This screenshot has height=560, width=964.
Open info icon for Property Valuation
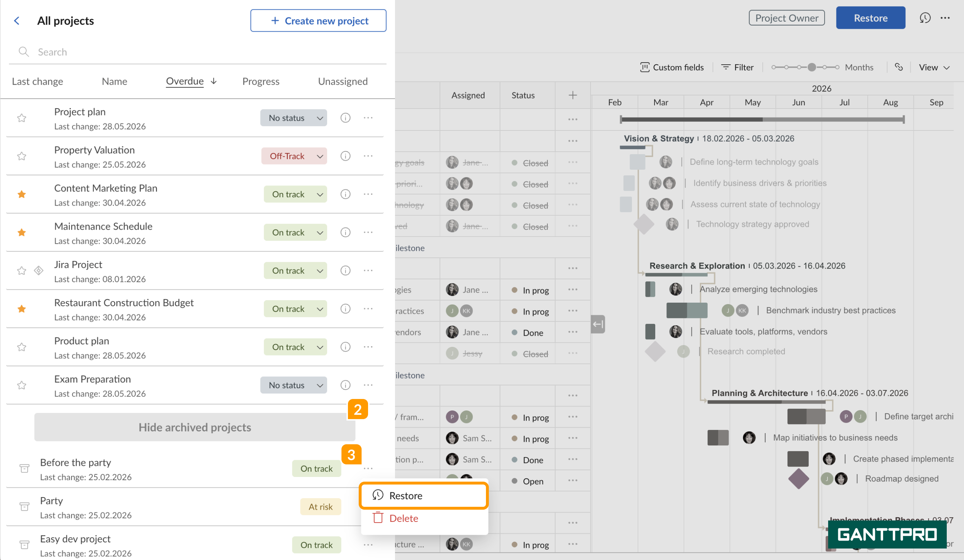tap(345, 156)
